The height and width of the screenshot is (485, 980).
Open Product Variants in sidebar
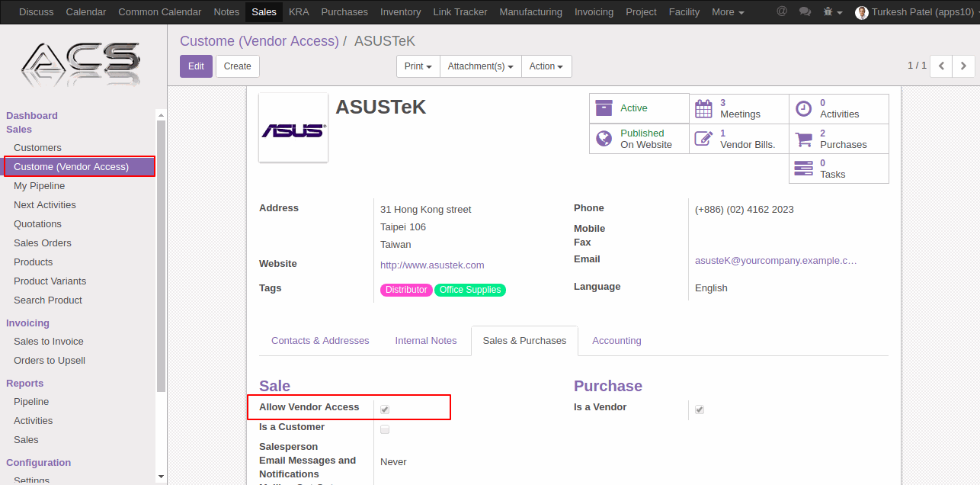(x=50, y=281)
